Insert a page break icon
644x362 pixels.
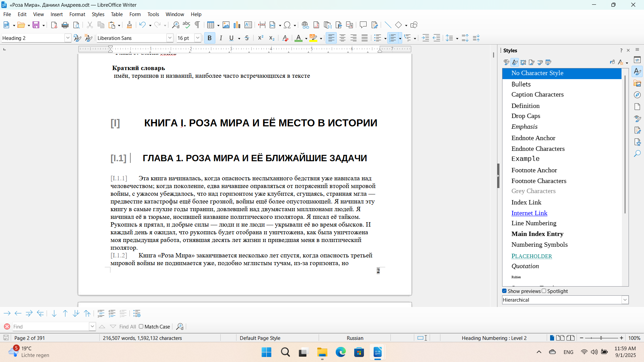pos(262,25)
